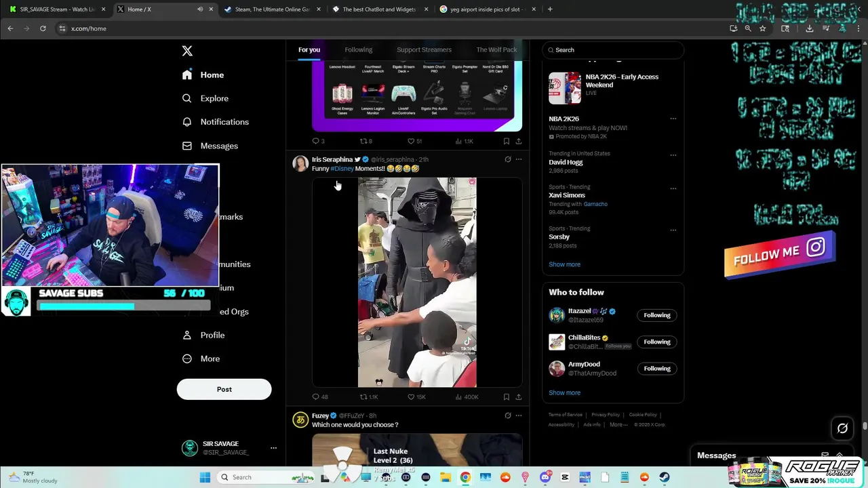Open a new Chrome tab
868x488 pixels.
click(x=550, y=9)
